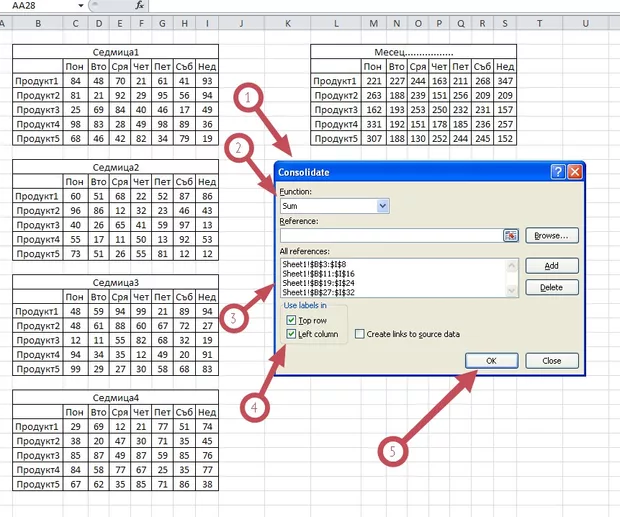This screenshot has width=620, height=517.
Task: Click the Browse button
Action: [x=552, y=236]
